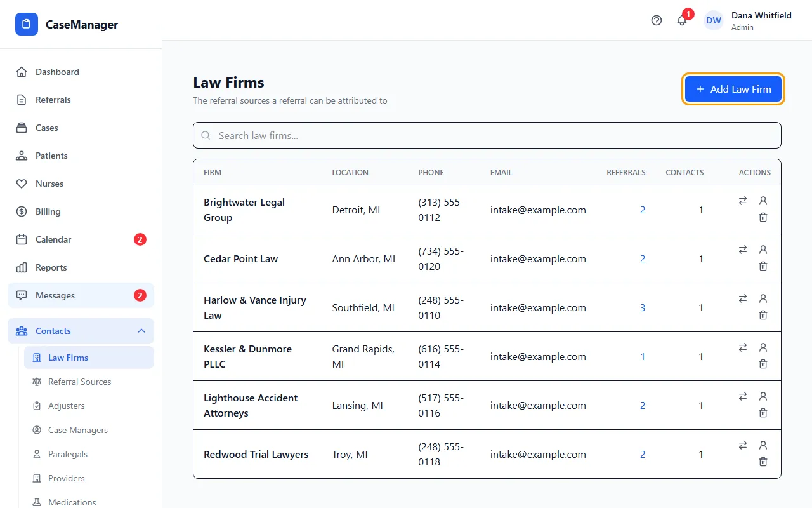Click the DW user avatar

coord(714,20)
